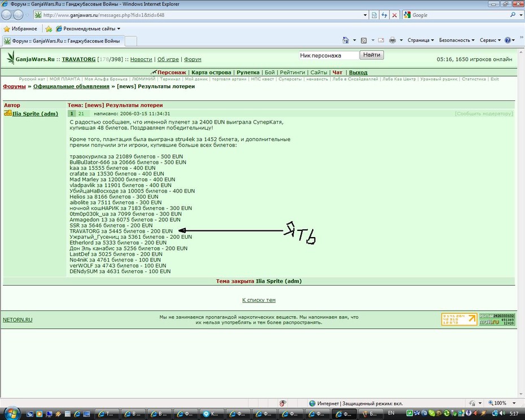Open the Безопасность menu dropdown

click(x=457, y=40)
